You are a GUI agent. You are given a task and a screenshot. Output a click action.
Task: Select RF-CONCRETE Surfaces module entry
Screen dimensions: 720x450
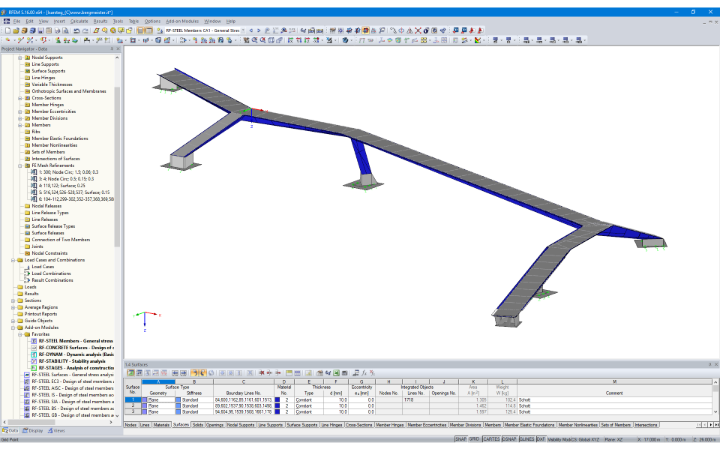pos(76,348)
